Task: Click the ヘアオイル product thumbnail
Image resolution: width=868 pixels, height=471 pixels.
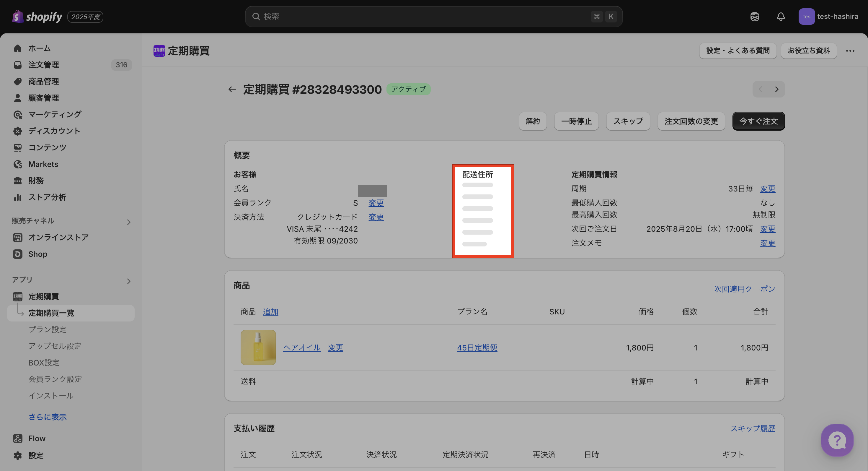Action: pos(258,347)
